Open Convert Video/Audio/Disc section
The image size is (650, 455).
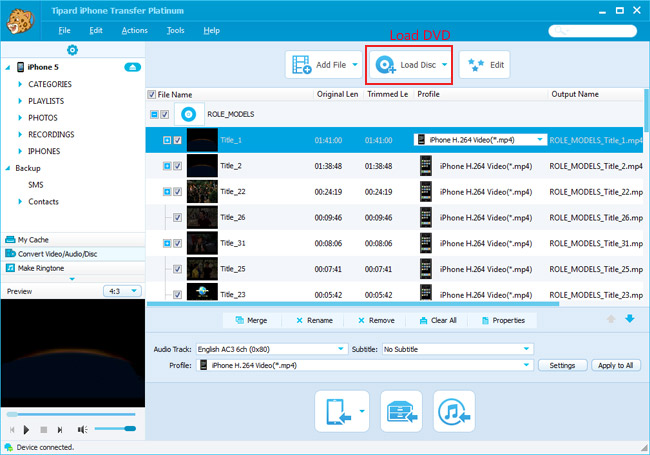pyautogui.click(x=73, y=254)
